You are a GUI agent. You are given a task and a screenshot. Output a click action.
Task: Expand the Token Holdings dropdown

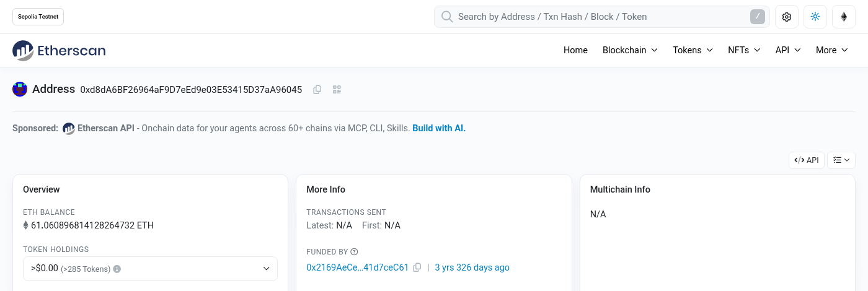[150, 269]
